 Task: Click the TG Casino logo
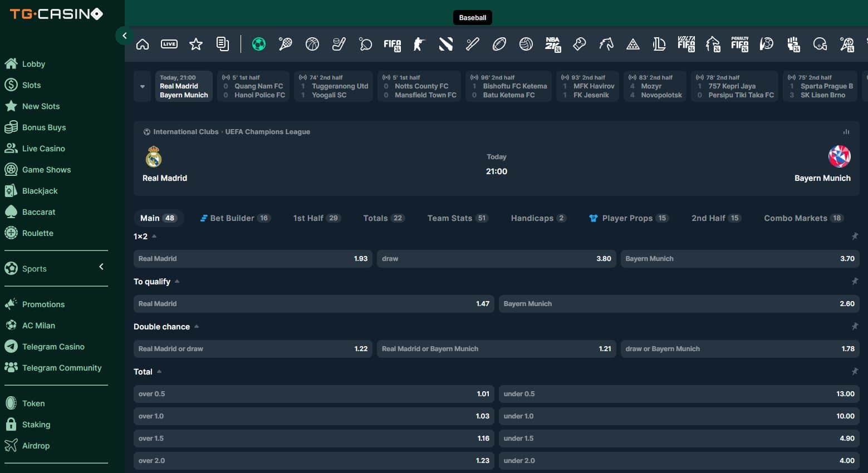click(x=56, y=14)
